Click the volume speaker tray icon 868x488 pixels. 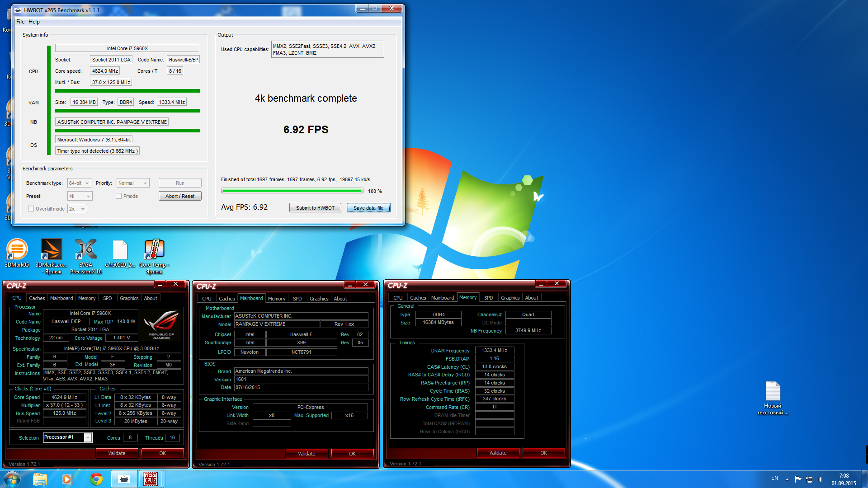[821, 479]
